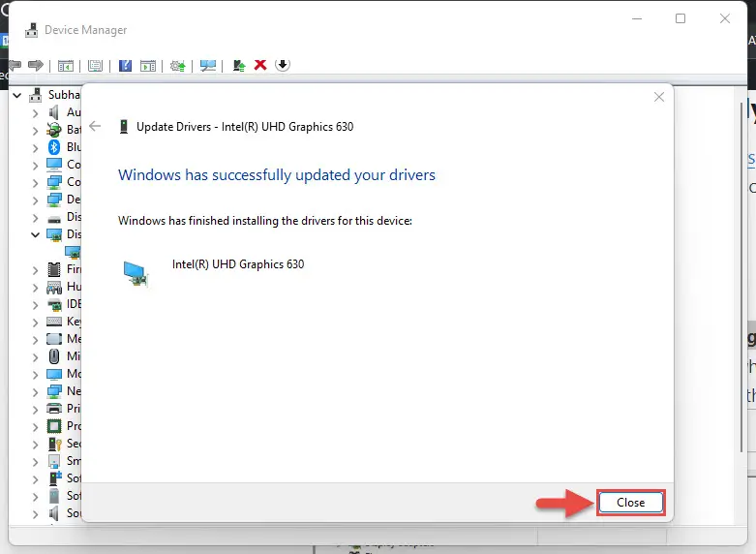756x554 pixels.
Task: Click 'Intel(R) UHD Graphics 630' device name text
Action: [238, 264]
